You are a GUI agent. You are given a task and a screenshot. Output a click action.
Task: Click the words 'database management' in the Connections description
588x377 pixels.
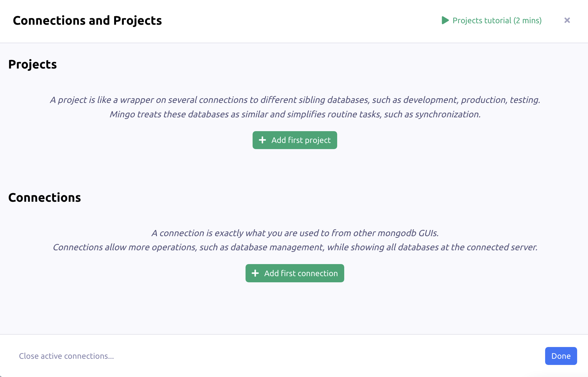coord(277,247)
